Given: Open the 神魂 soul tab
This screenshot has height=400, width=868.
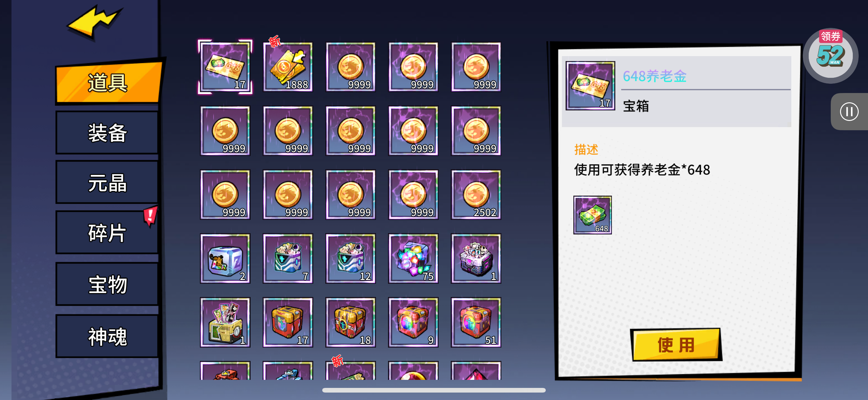Looking at the screenshot, I should [x=107, y=336].
